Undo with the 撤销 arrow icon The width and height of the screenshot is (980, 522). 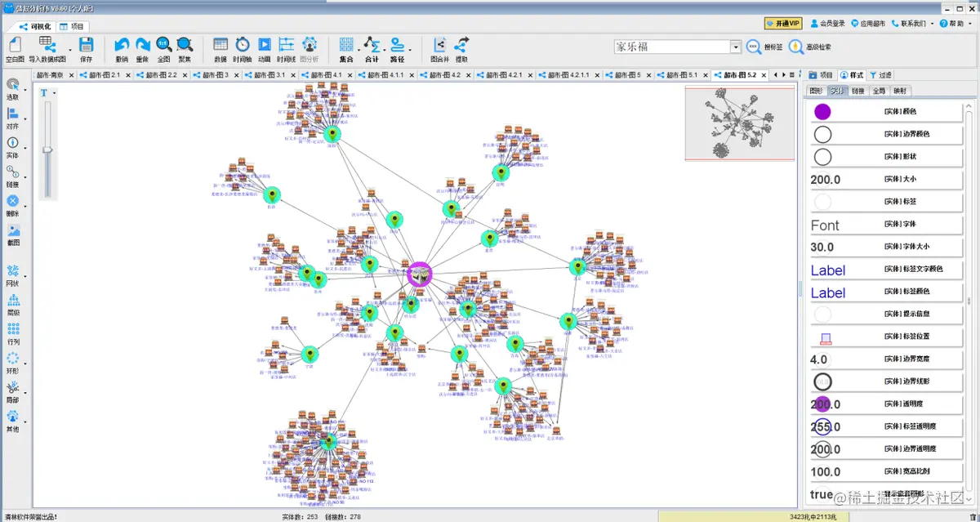[x=122, y=46]
